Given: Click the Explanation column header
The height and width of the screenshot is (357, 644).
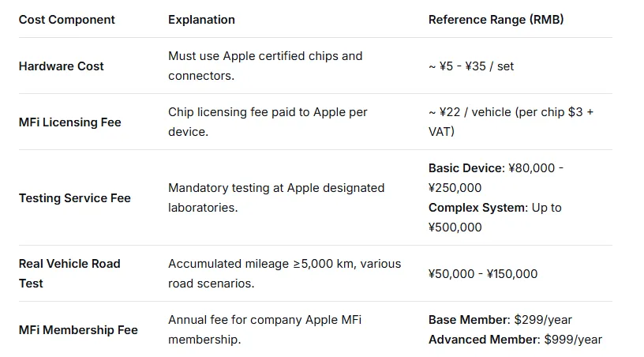Looking at the screenshot, I should [x=201, y=20].
